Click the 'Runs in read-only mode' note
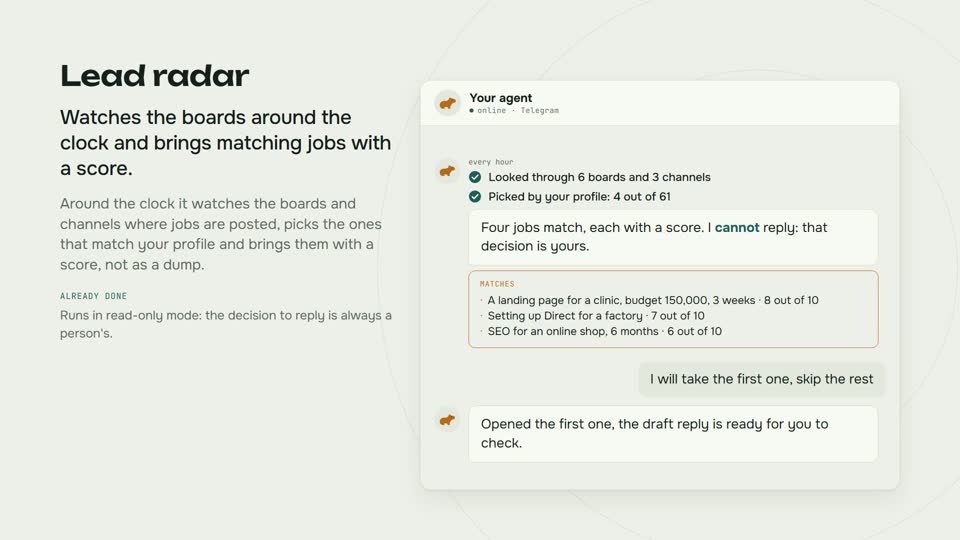 tap(226, 324)
